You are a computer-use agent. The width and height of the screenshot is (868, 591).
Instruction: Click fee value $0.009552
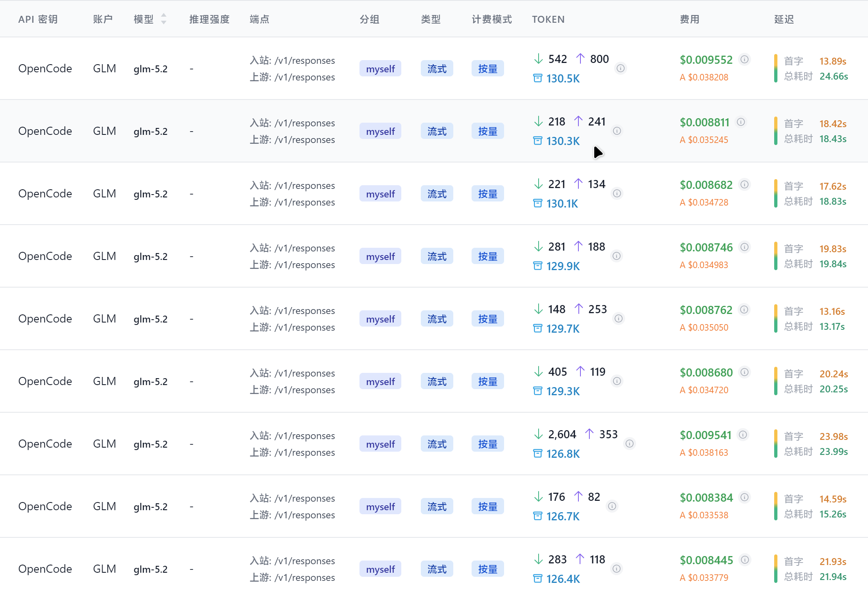click(706, 60)
